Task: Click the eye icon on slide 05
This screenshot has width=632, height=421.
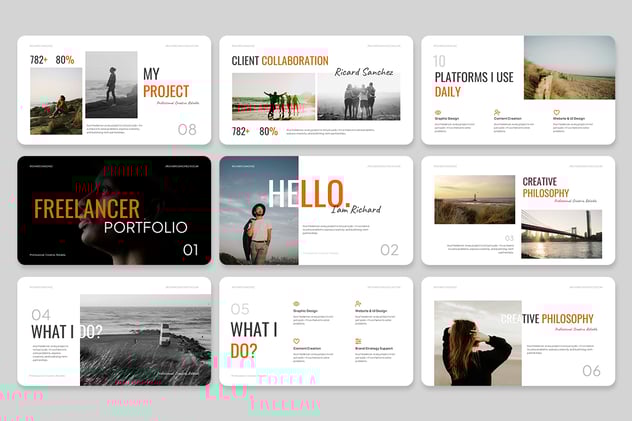Action: (x=297, y=304)
